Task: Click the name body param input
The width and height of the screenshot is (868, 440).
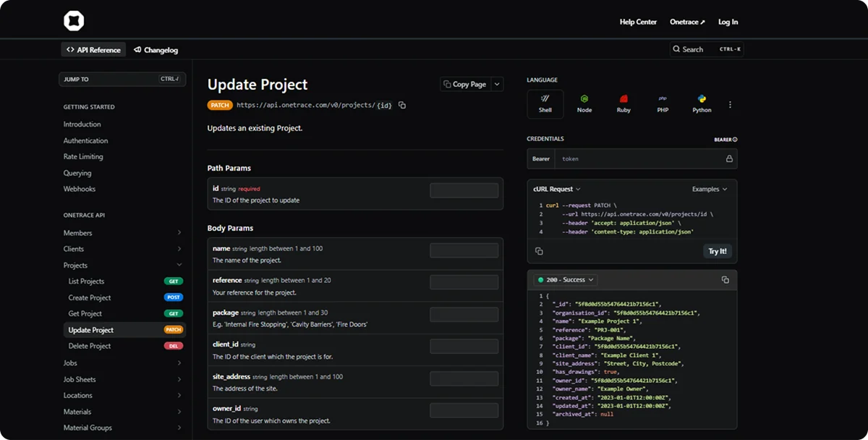Action: click(x=464, y=250)
